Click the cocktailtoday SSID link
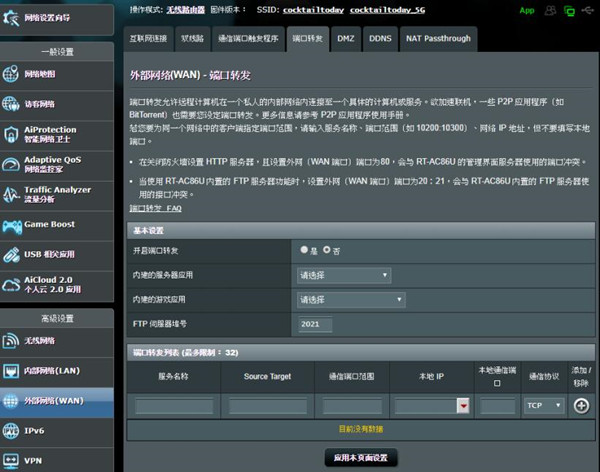The height and width of the screenshot is (472, 600). click(x=313, y=10)
